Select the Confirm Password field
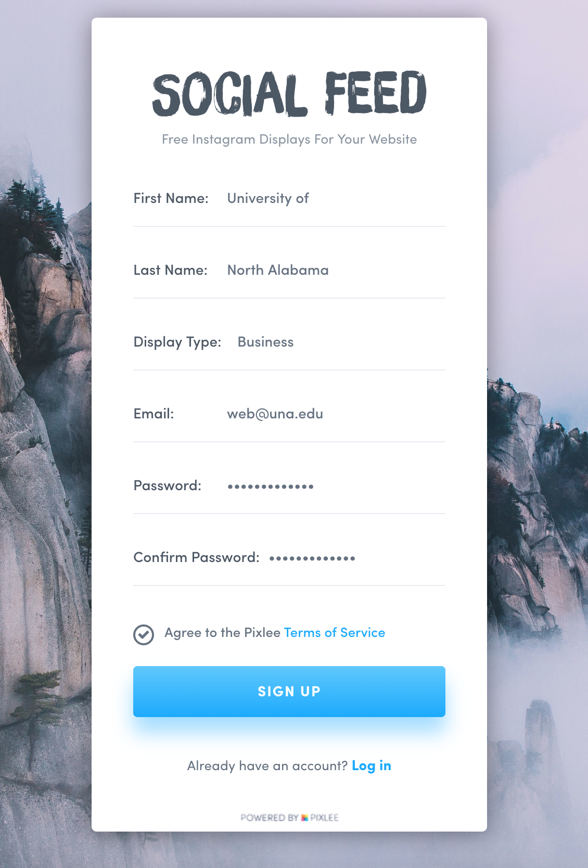 tap(357, 558)
